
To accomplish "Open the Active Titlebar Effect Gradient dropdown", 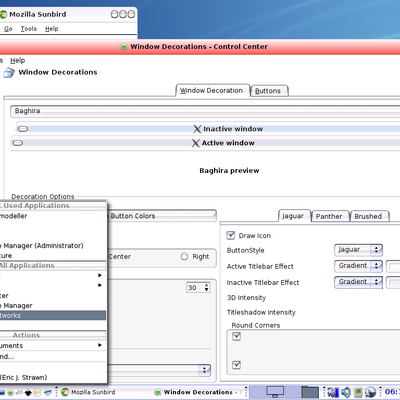I will pos(358,266).
